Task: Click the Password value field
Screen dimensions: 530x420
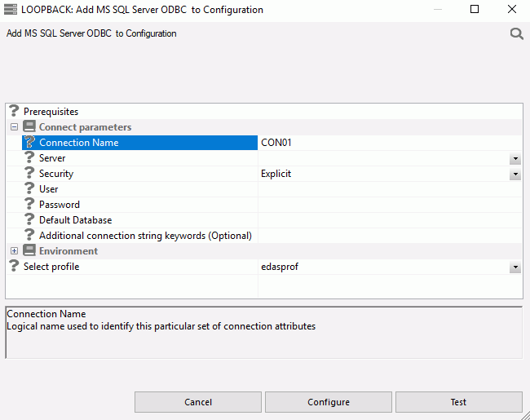Action: (390, 205)
